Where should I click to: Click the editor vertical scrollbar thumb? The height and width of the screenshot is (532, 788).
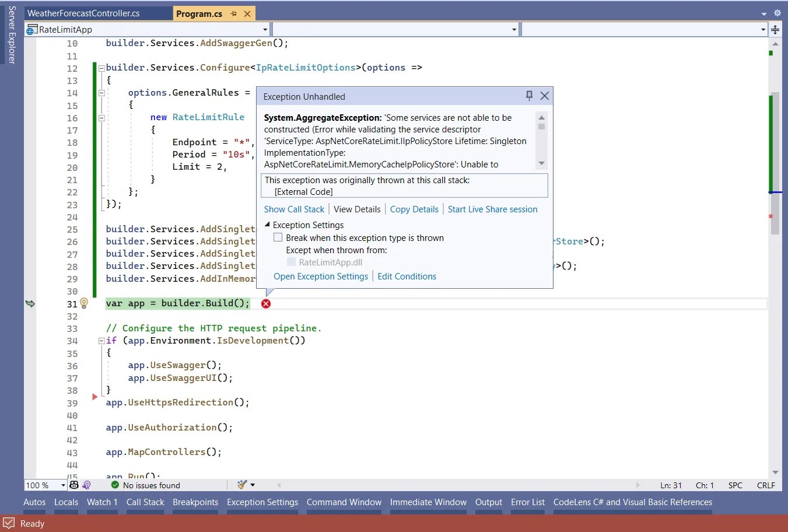[775, 163]
